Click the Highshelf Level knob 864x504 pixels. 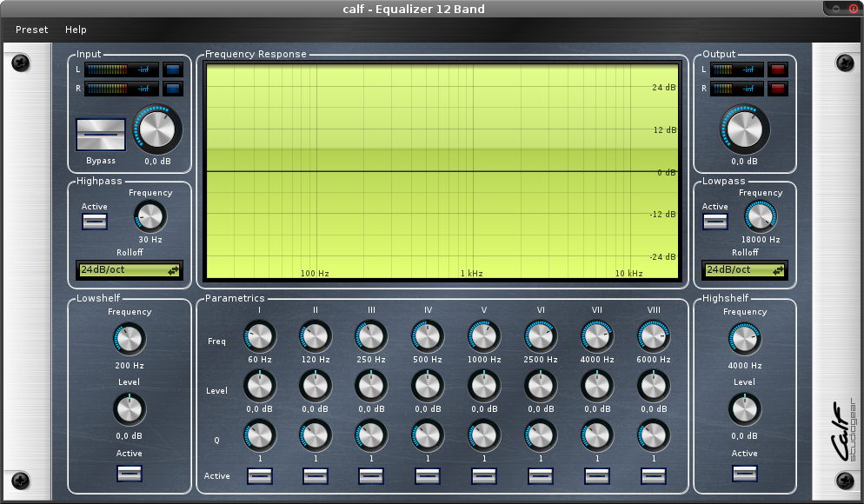[744, 408]
